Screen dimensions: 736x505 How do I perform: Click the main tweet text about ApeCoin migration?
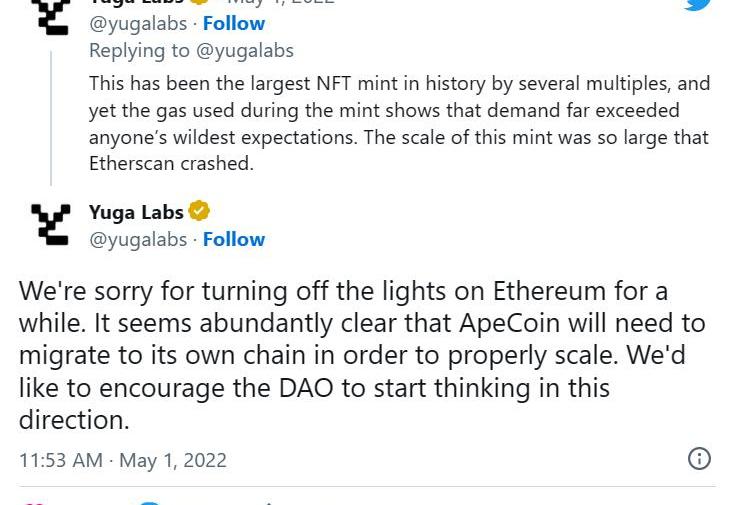[x=362, y=355]
